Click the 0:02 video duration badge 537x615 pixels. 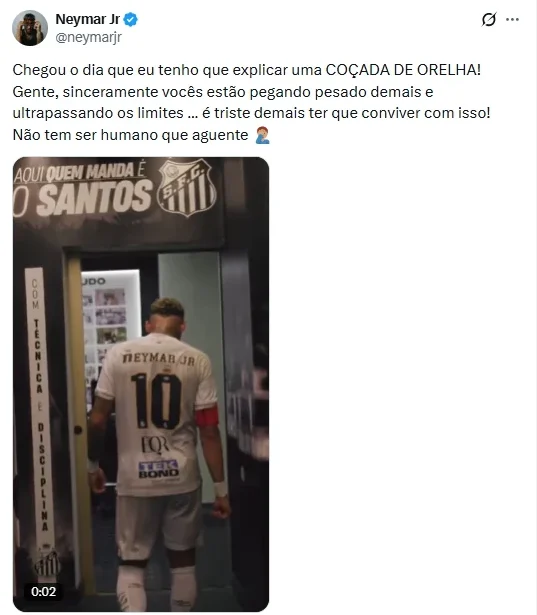click(43, 591)
